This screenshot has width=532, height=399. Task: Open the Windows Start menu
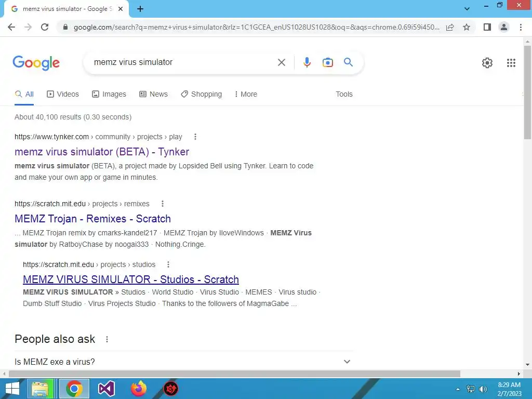click(x=12, y=389)
